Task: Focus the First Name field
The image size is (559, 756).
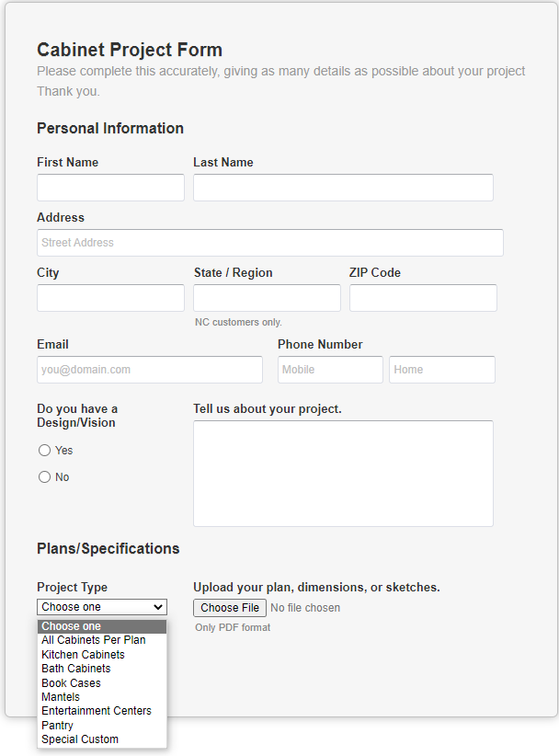Action: click(x=111, y=188)
